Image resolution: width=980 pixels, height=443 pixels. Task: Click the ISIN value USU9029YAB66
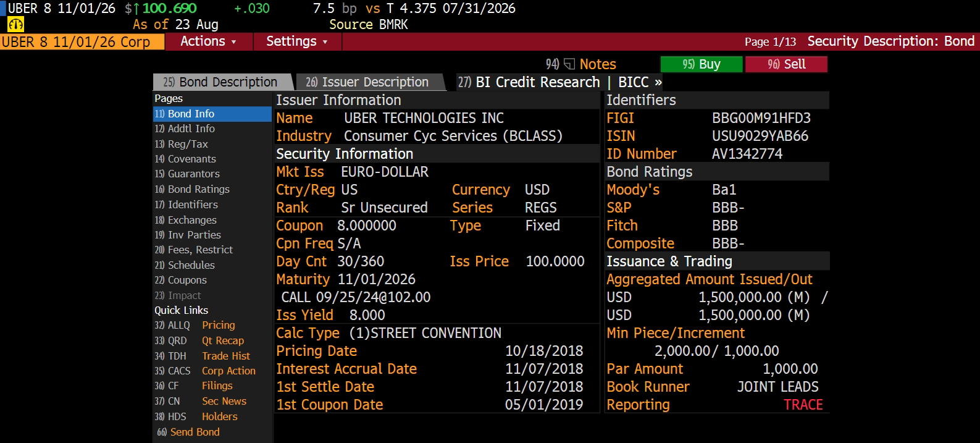760,136
